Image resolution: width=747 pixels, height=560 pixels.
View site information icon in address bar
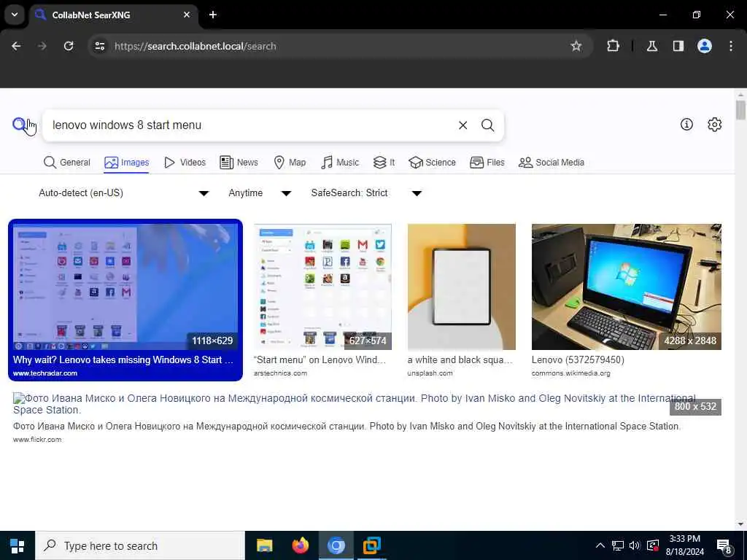coord(99,46)
